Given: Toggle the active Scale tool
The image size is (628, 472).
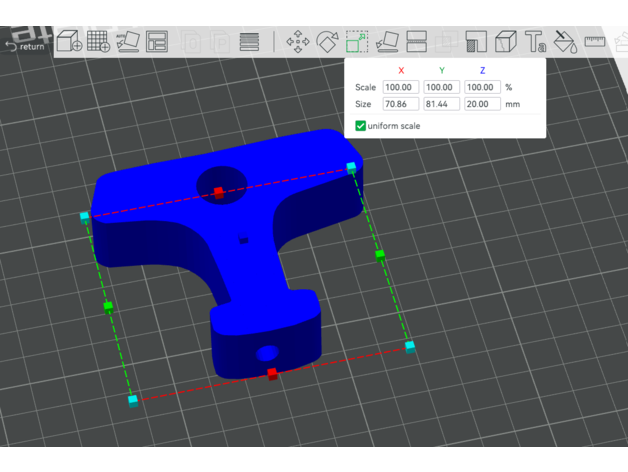Looking at the screenshot, I should pyautogui.click(x=357, y=42).
